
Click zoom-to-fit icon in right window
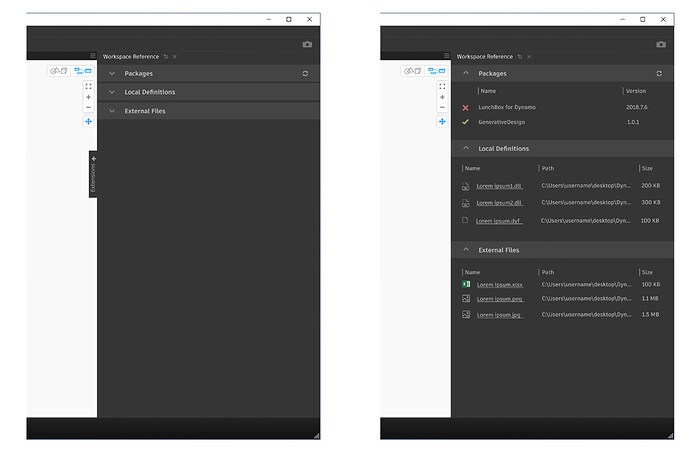coord(442,87)
